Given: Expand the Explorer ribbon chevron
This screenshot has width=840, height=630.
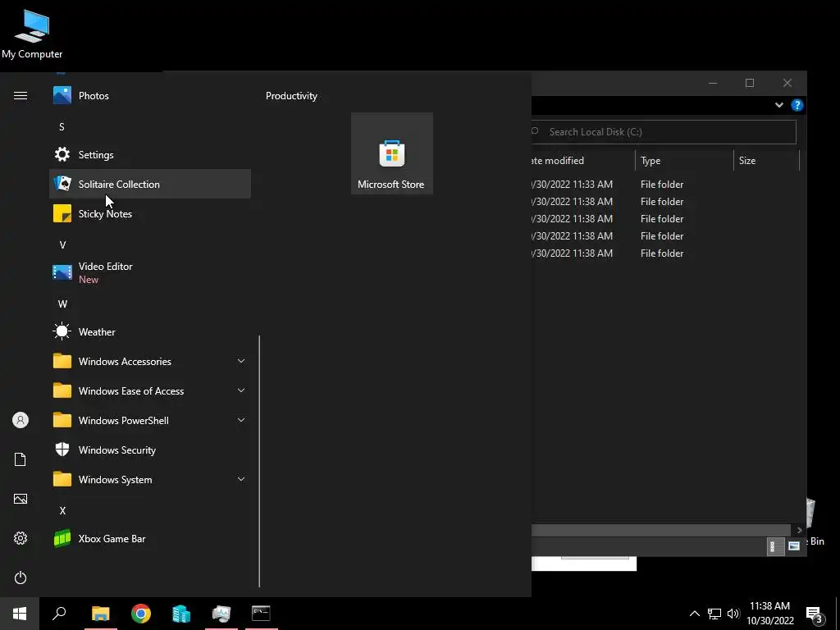Looking at the screenshot, I should (779, 105).
